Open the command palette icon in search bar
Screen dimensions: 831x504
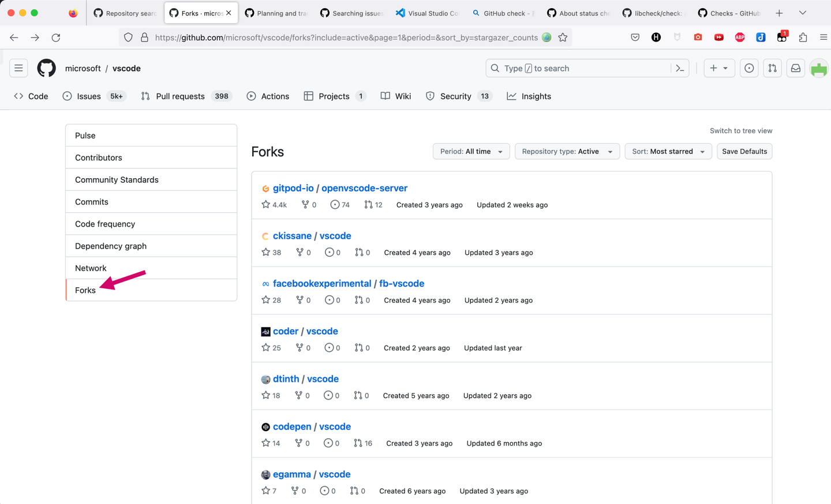(x=680, y=68)
